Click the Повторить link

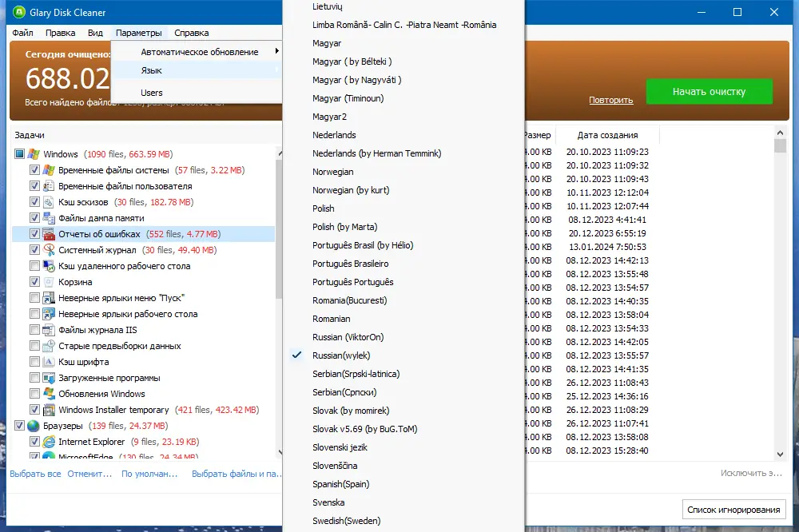tap(611, 100)
